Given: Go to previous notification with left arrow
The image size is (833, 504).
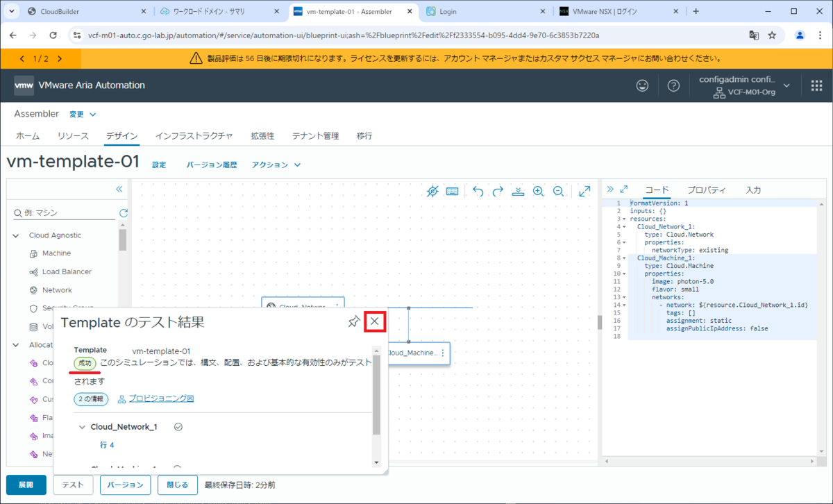Looking at the screenshot, I should tap(22, 59).
